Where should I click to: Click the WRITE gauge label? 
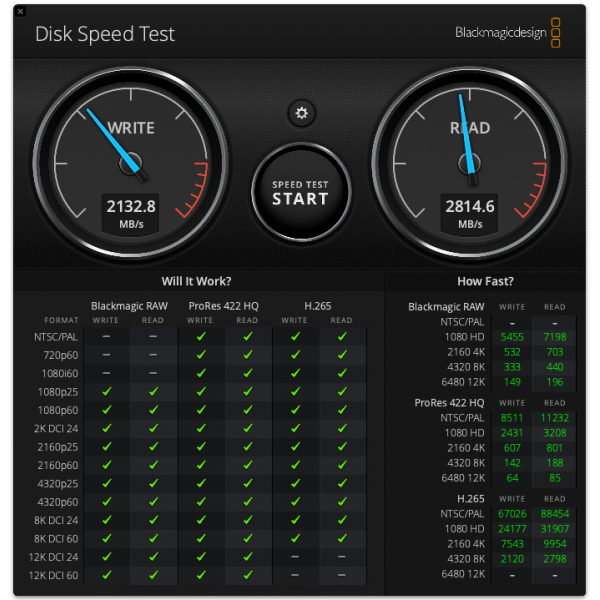tap(131, 128)
